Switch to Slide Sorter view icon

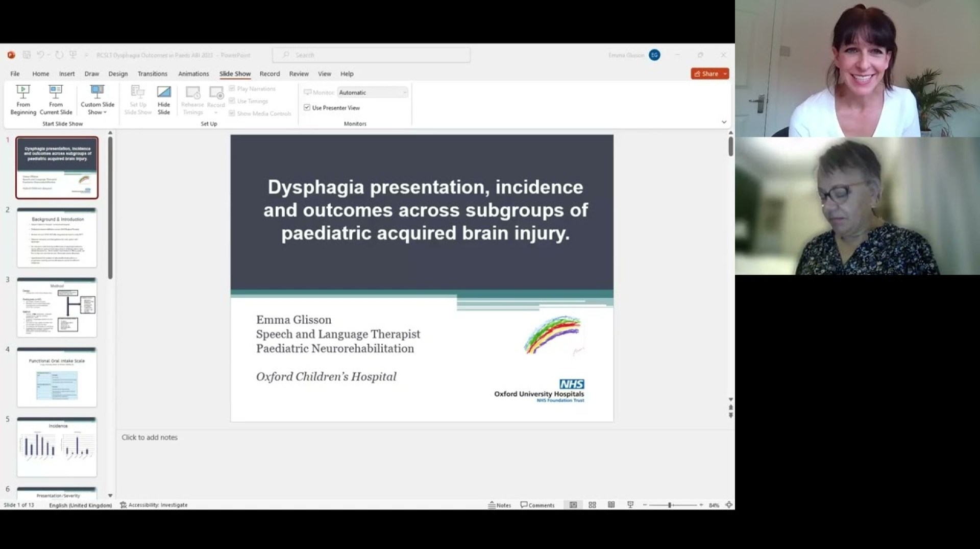(x=592, y=505)
